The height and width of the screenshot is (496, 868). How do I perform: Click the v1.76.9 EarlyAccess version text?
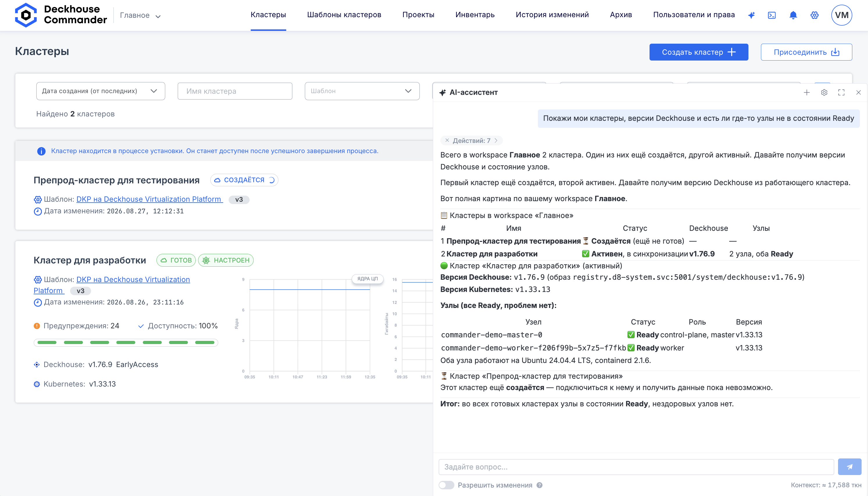coord(123,364)
